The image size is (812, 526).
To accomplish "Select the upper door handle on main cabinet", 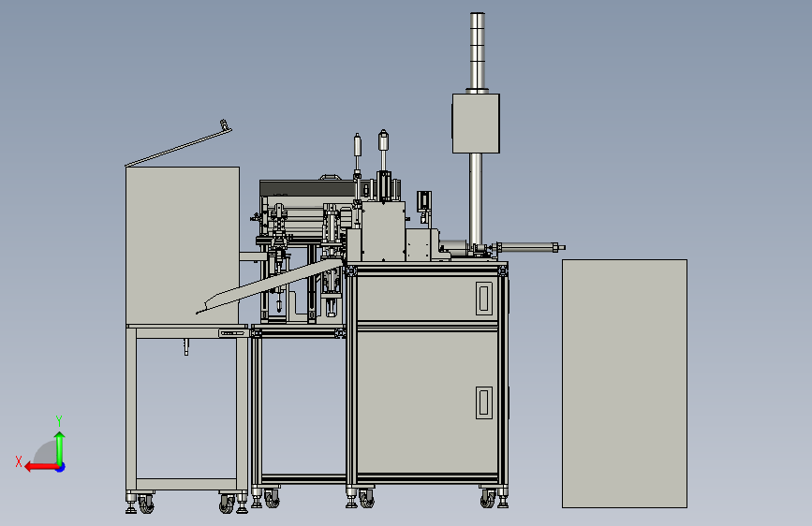I will [484, 299].
